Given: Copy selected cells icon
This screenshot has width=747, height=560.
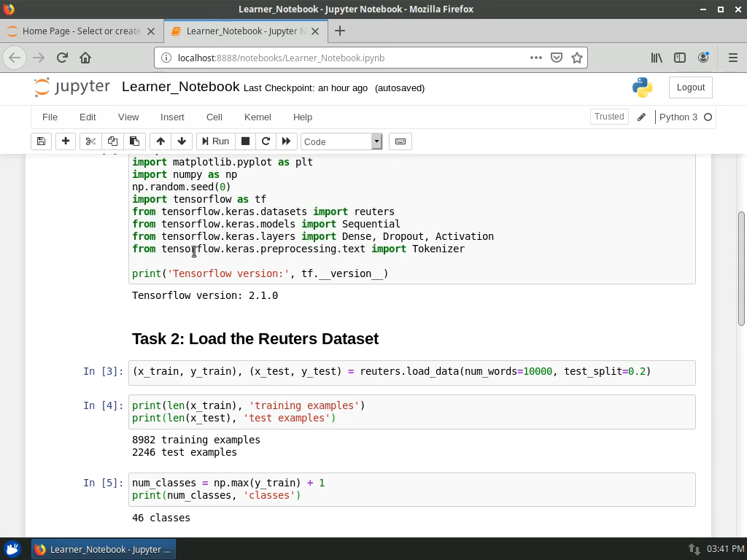Looking at the screenshot, I should click(112, 141).
